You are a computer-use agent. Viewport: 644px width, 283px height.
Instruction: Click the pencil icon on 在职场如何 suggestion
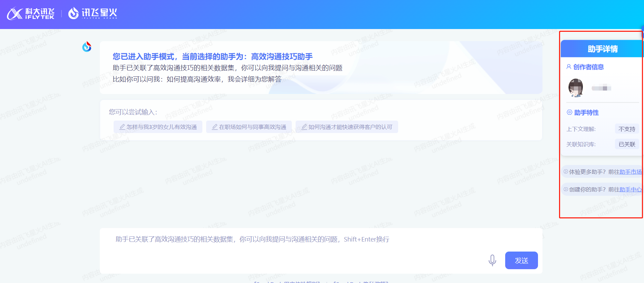(x=215, y=127)
